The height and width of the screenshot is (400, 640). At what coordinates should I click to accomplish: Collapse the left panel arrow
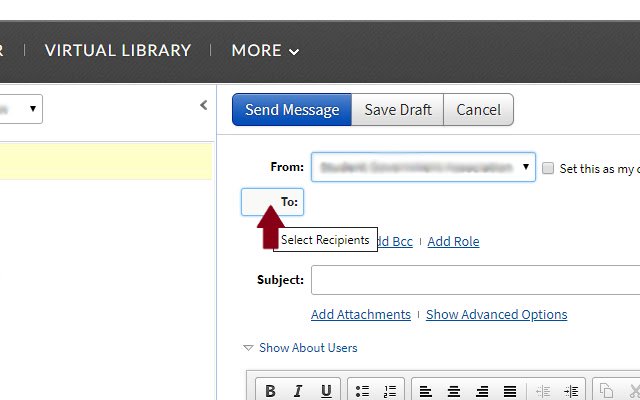tap(204, 105)
